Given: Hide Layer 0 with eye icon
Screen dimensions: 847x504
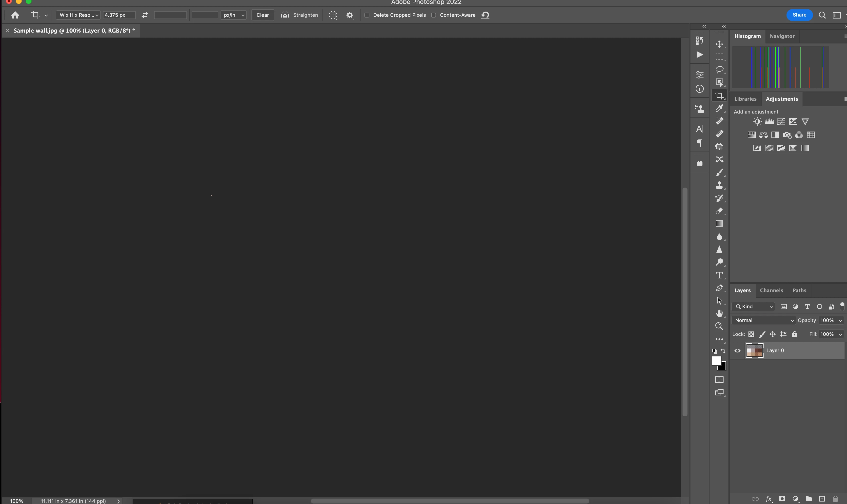Looking at the screenshot, I should click(737, 350).
